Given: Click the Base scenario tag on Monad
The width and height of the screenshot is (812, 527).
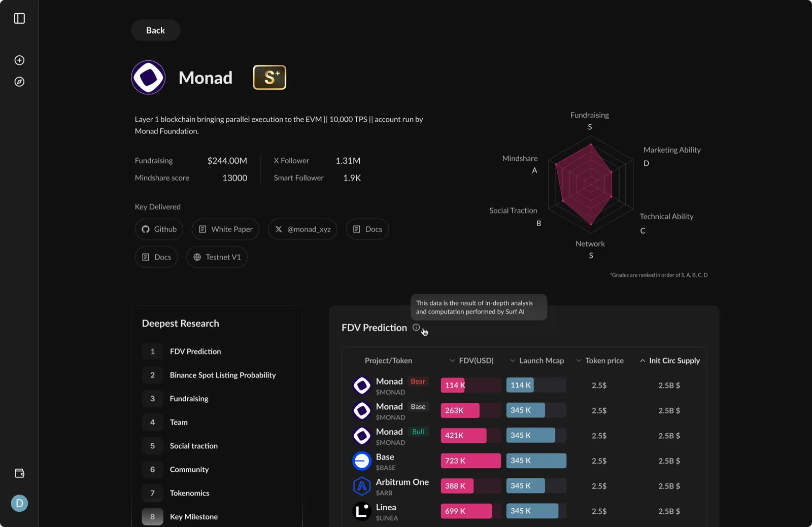Looking at the screenshot, I should coord(418,407).
